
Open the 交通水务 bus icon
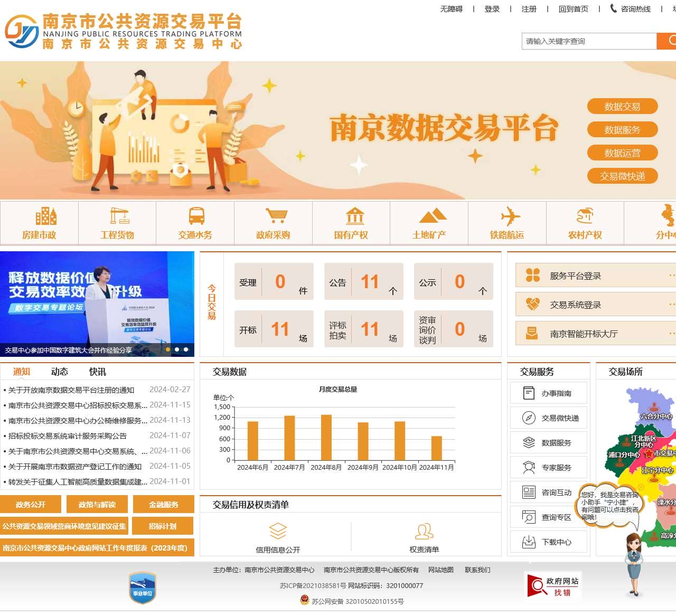(x=196, y=216)
